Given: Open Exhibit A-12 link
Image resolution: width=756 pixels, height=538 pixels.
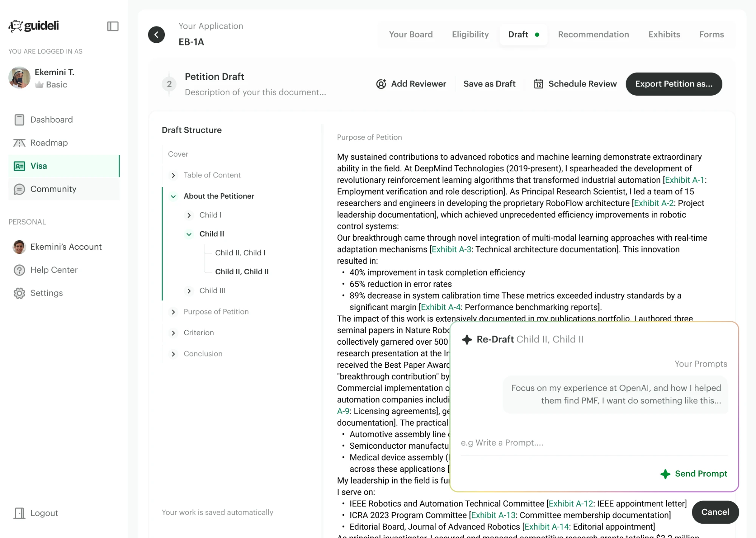Looking at the screenshot, I should coord(571,504).
